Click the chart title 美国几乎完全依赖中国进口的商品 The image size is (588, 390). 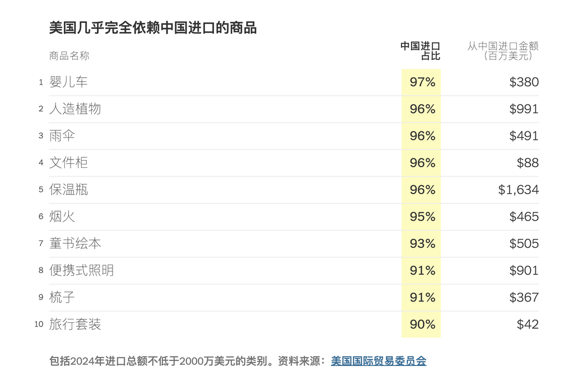pos(153,28)
